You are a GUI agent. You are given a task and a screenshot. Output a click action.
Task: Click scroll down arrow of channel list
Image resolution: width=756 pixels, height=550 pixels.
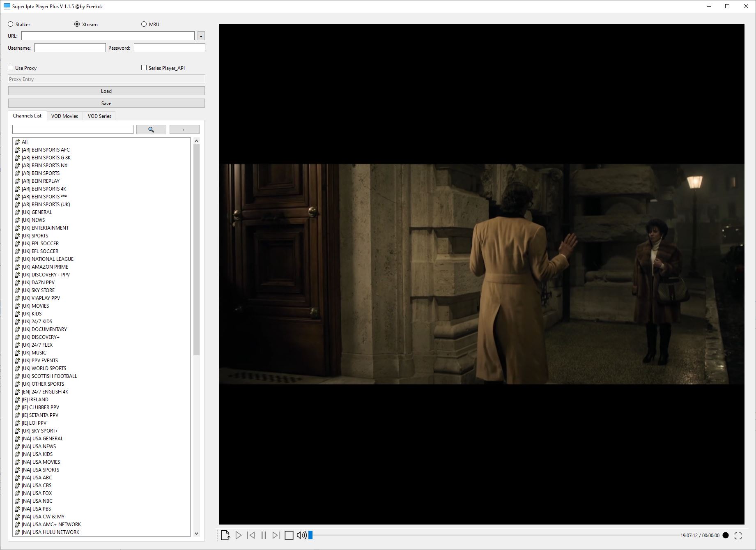pyautogui.click(x=196, y=533)
